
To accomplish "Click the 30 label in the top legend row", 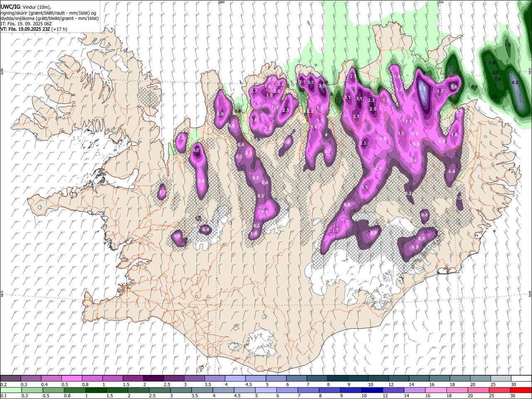I will 513,384.
